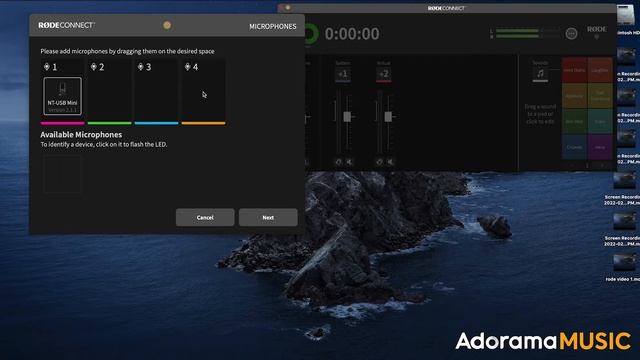Click the 0:00:00 recording timer

click(x=352, y=34)
